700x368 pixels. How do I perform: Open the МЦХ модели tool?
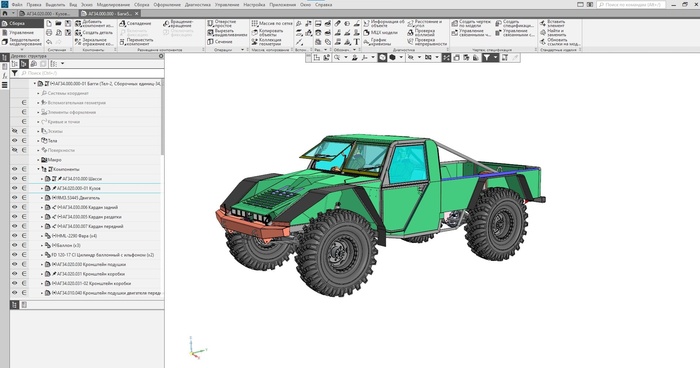tap(380, 33)
